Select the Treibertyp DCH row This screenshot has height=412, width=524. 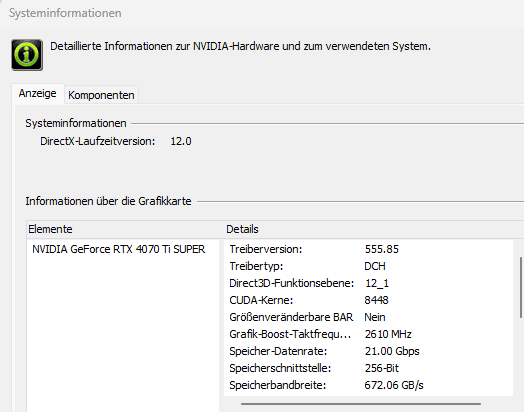tap(368, 266)
